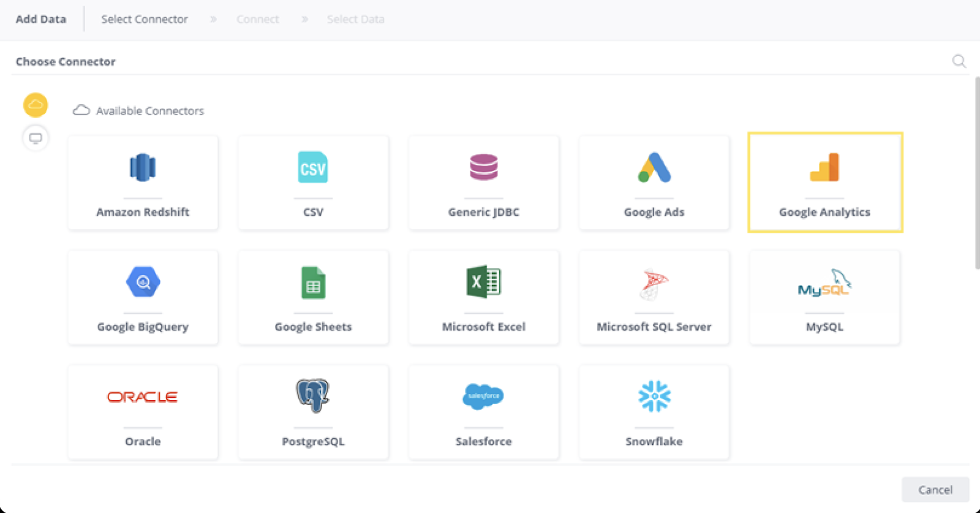Click the Microsoft SQL Server label
Viewport: 980px width, 513px height.
(x=654, y=327)
